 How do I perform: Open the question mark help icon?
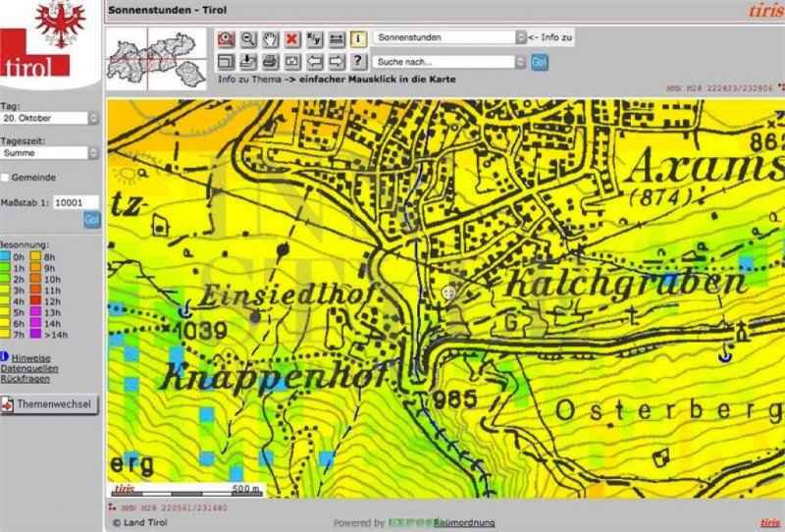coord(358,61)
